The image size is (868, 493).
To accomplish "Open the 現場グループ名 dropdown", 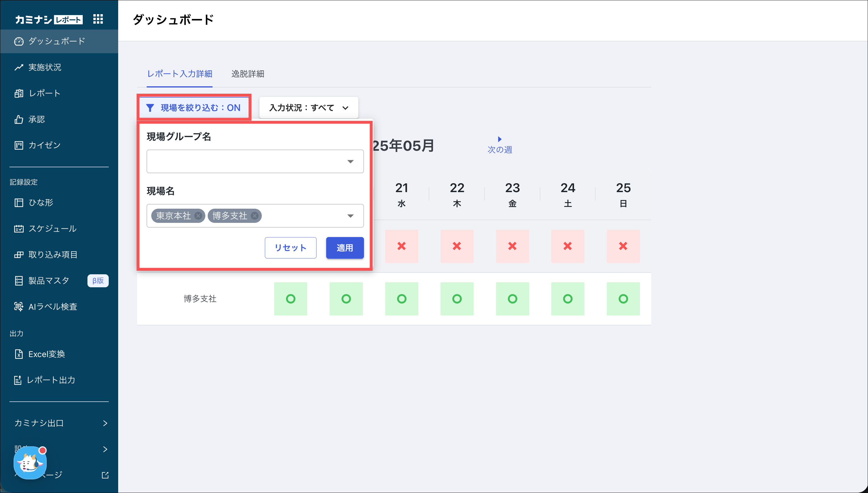I will 255,161.
